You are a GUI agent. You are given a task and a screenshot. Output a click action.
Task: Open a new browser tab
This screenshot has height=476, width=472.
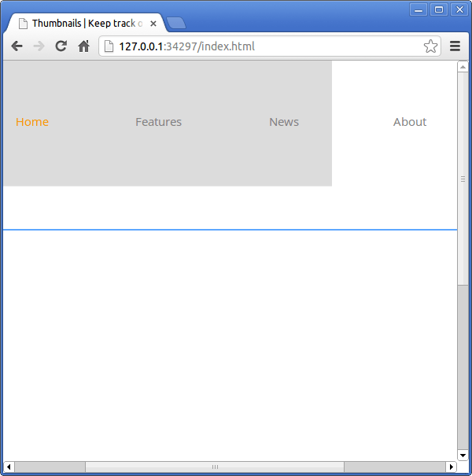[176, 24]
